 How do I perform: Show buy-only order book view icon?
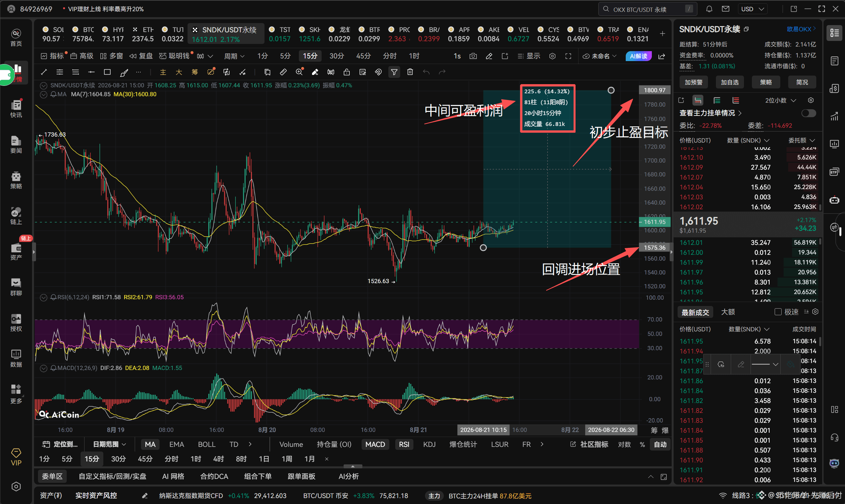click(717, 101)
